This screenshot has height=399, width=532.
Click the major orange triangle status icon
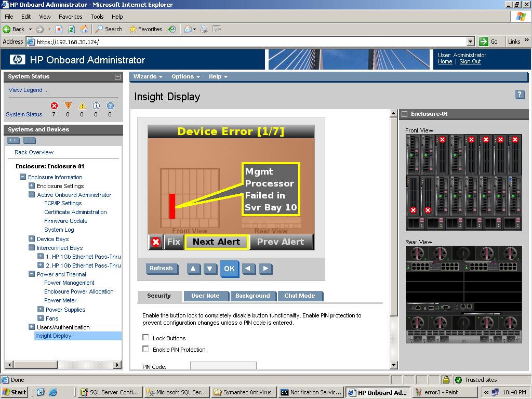[x=68, y=106]
